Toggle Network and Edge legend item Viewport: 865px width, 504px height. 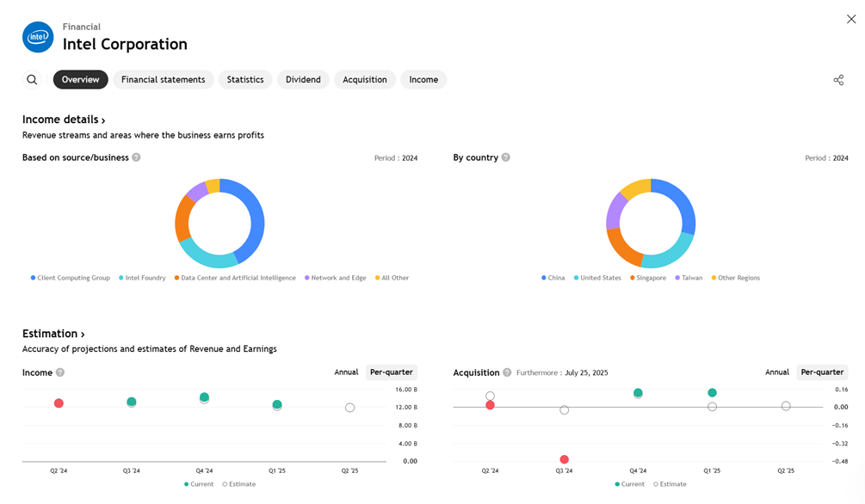coord(336,278)
